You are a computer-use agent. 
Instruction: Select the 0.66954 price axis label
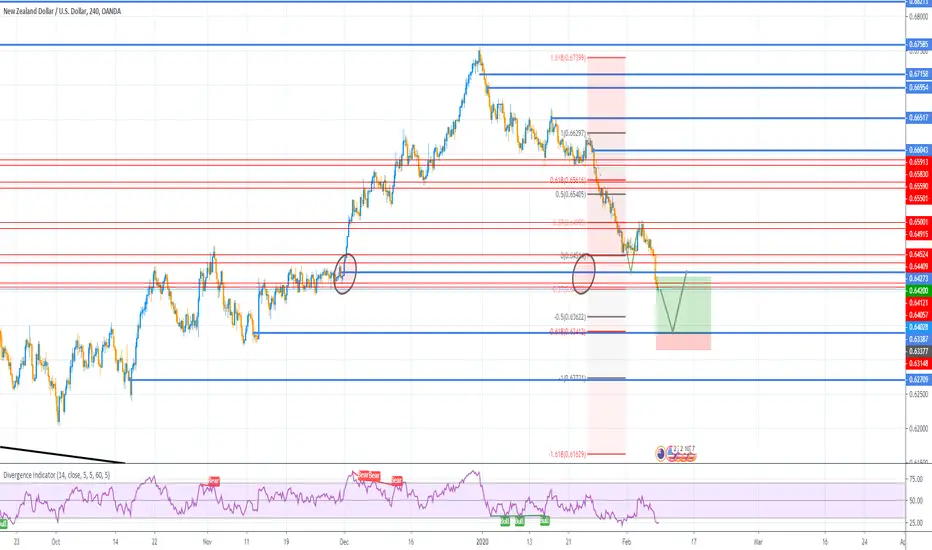[918, 87]
